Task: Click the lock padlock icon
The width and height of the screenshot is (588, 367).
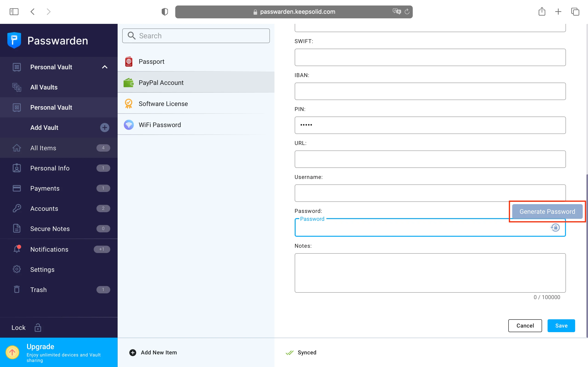Action: (38, 328)
